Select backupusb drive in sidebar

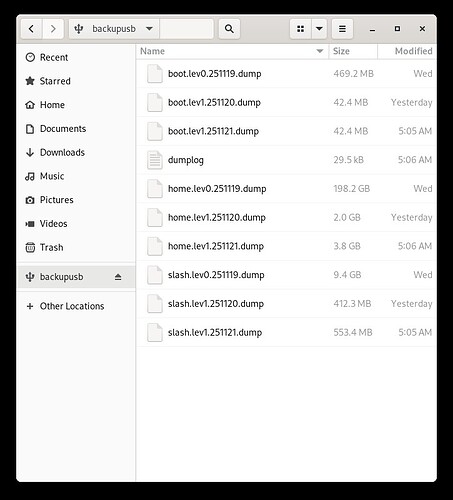coord(77,277)
